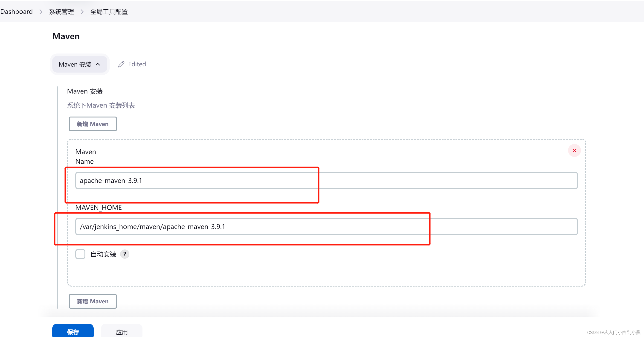Click the pencil Edited icon
The height and width of the screenshot is (337, 644).
pyautogui.click(x=121, y=64)
